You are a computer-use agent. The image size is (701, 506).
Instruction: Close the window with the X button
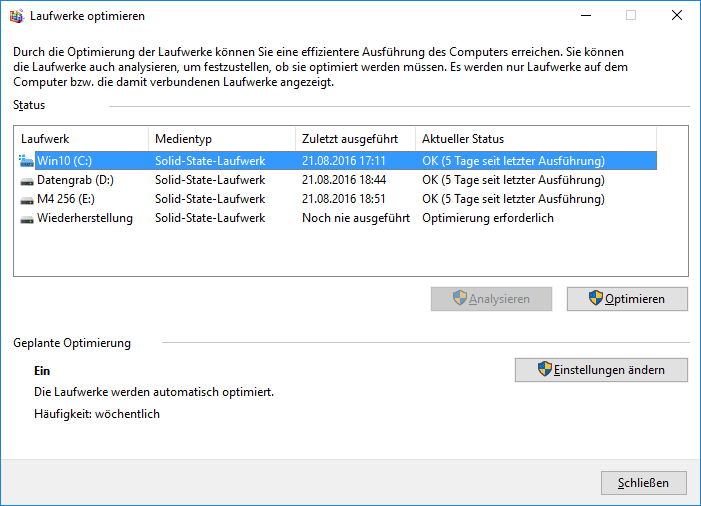(677, 15)
